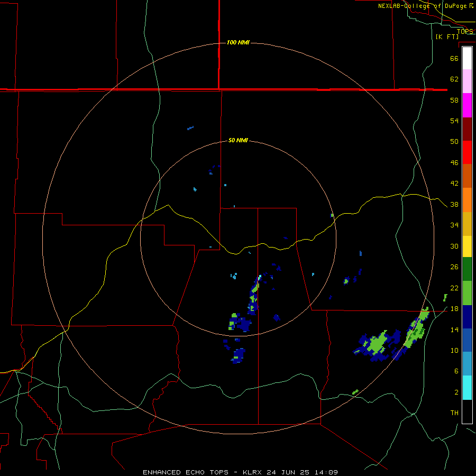Viewport: 476px width, 476px height.
Task: Click the magenta legend band
Action: point(467,105)
